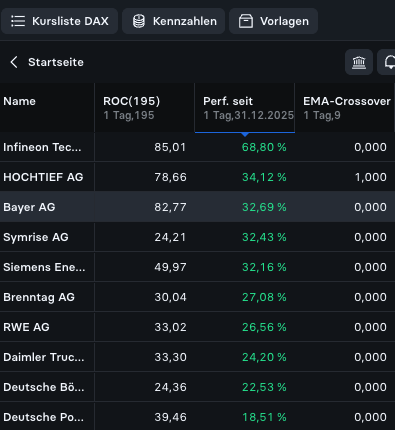
Task: Click performance 68,80 % for Infineon
Action: pyautogui.click(x=264, y=147)
